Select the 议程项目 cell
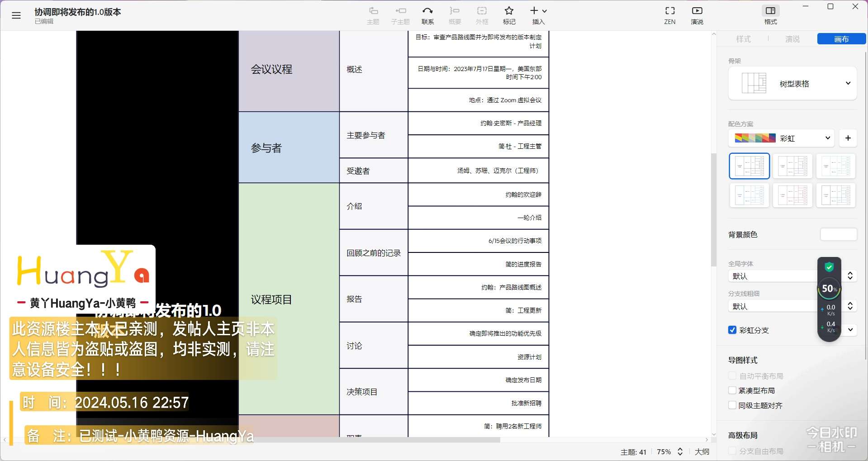 tap(289, 299)
